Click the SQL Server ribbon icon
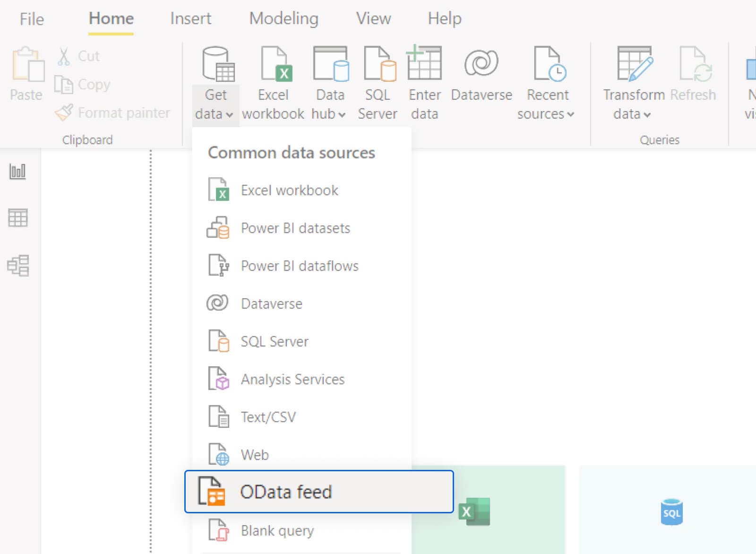 point(380,64)
